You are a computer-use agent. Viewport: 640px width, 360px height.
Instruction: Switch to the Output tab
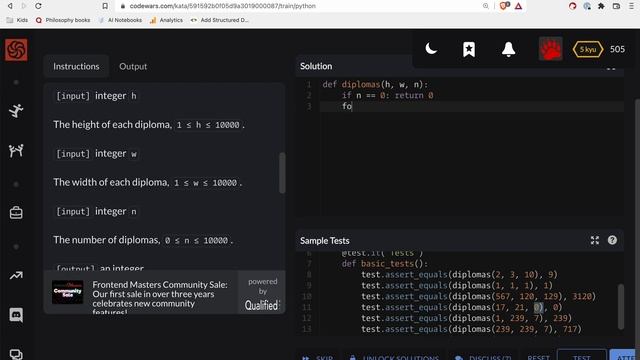133,66
